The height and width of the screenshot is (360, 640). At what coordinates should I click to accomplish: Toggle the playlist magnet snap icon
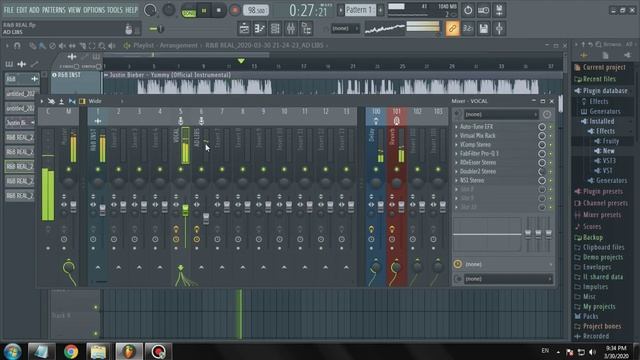(17, 46)
